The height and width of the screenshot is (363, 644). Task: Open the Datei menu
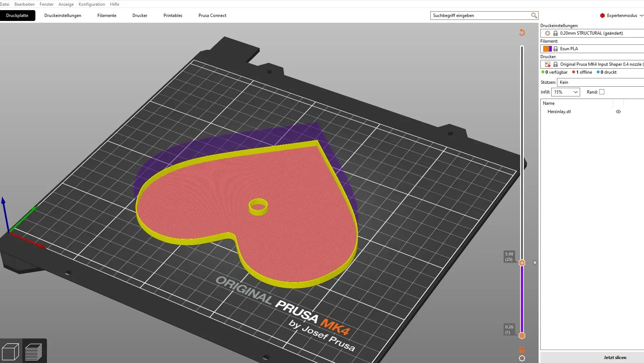pyautogui.click(x=5, y=4)
